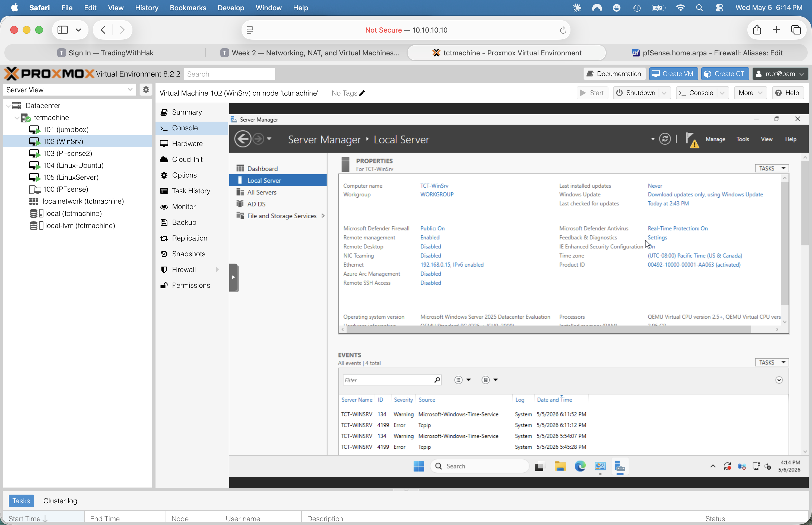The height and width of the screenshot is (525, 812).
Task: Show hidden tray icons chevron
Action: [x=712, y=466]
